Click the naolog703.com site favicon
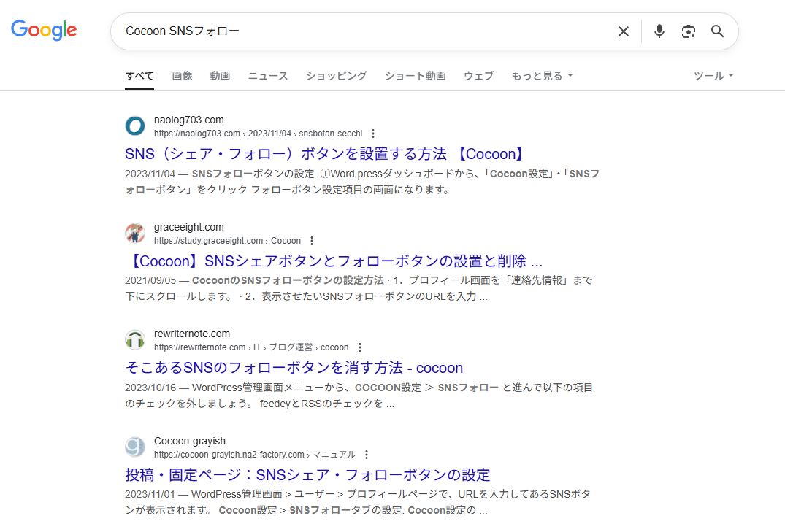Image resolution: width=785 pixels, height=532 pixels. pos(134,126)
